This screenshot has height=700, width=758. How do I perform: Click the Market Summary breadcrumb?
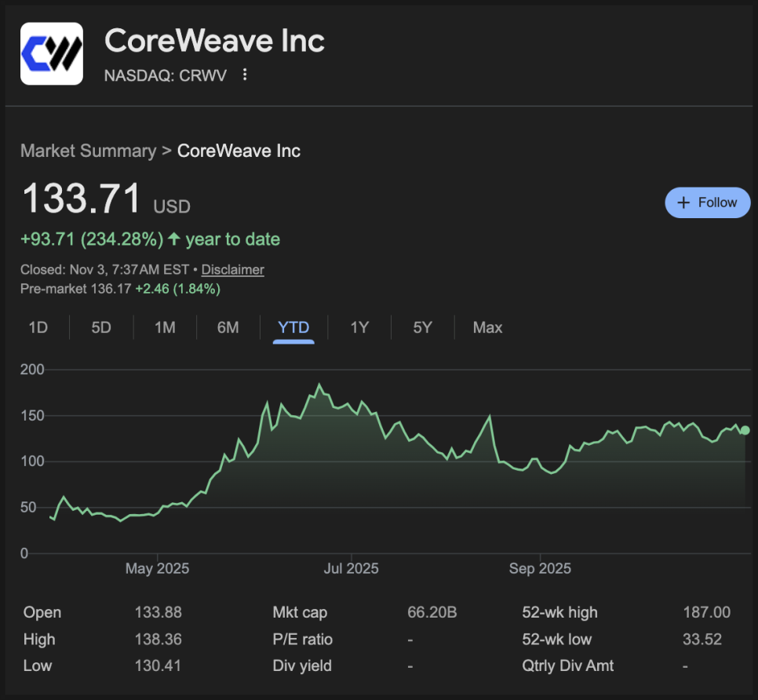pos(88,151)
